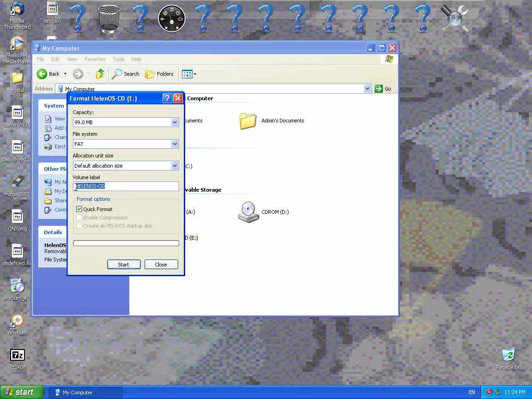532x399 pixels.
Task: Click the Format dialog help question button
Action: click(167, 98)
